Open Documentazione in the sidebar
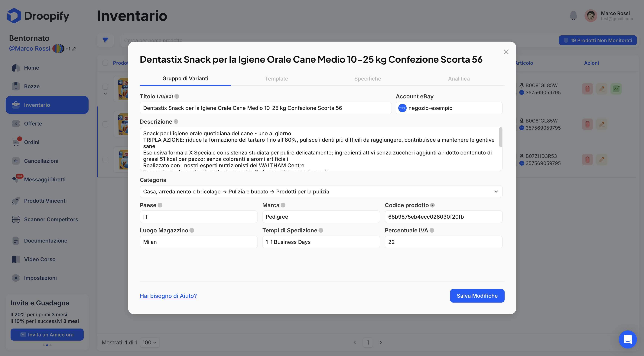The image size is (644, 356). coord(47,241)
